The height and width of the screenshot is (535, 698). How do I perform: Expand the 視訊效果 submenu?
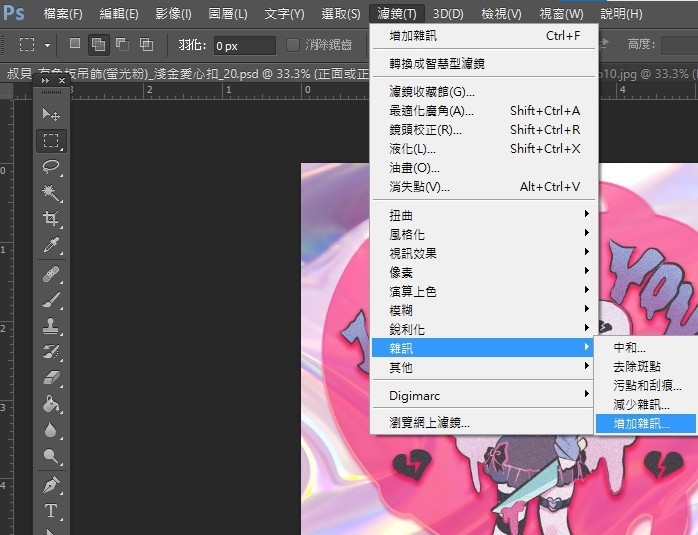(484, 253)
